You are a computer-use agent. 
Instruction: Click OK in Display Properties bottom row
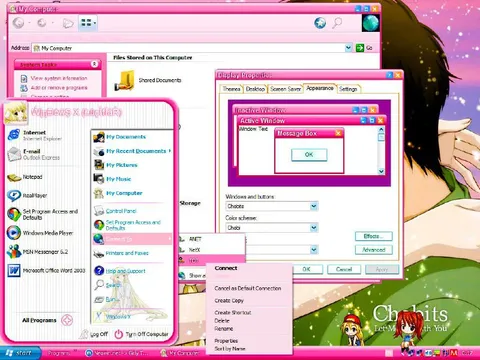(x=306, y=269)
